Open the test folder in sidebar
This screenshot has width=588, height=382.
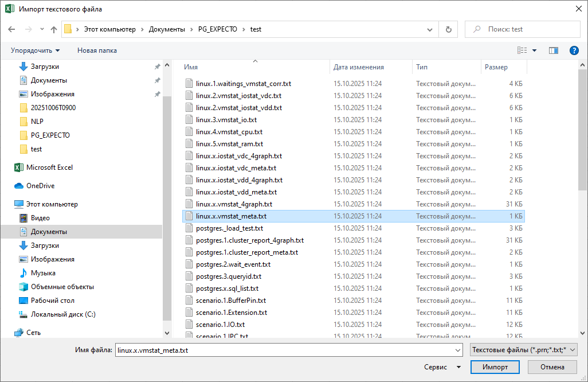point(36,149)
